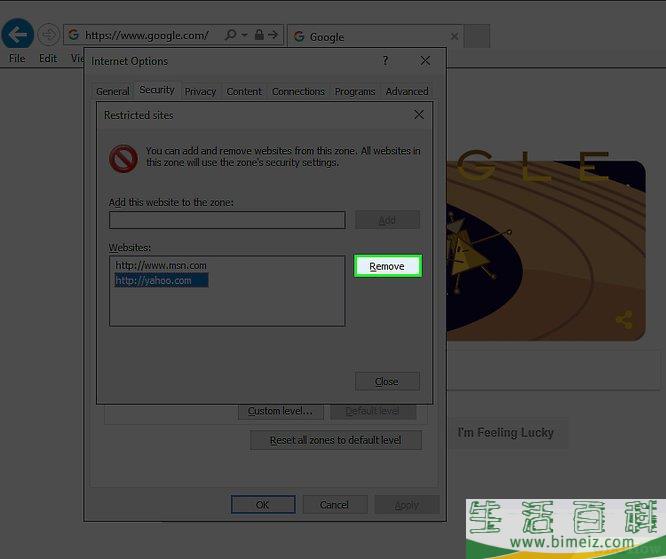Switch to the Security tab
The image size is (666, 559).
[x=157, y=90]
